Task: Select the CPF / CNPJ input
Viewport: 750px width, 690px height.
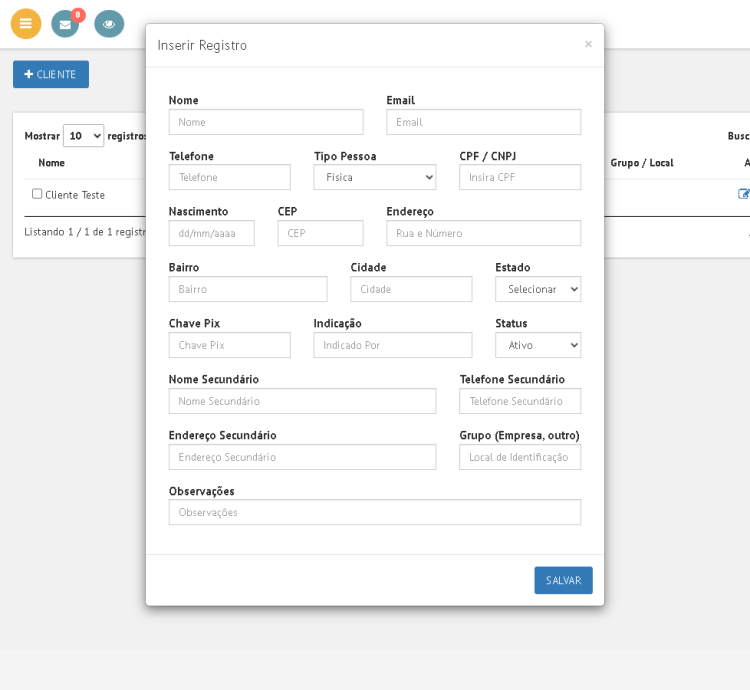Action: tap(520, 177)
